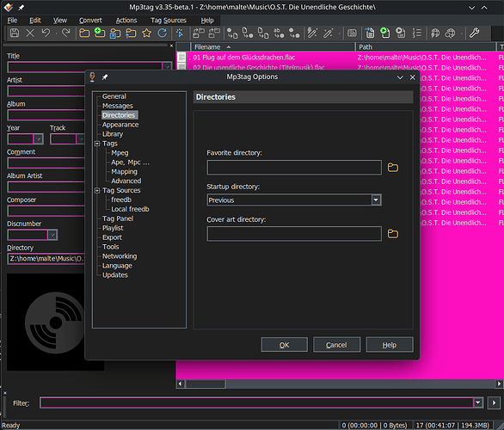Sort files by the Filename column header
This screenshot has width=504, height=430.
click(273, 47)
